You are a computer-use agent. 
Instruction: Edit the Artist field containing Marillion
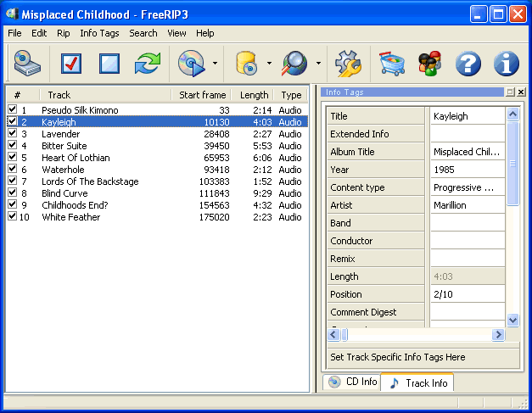coord(467,205)
